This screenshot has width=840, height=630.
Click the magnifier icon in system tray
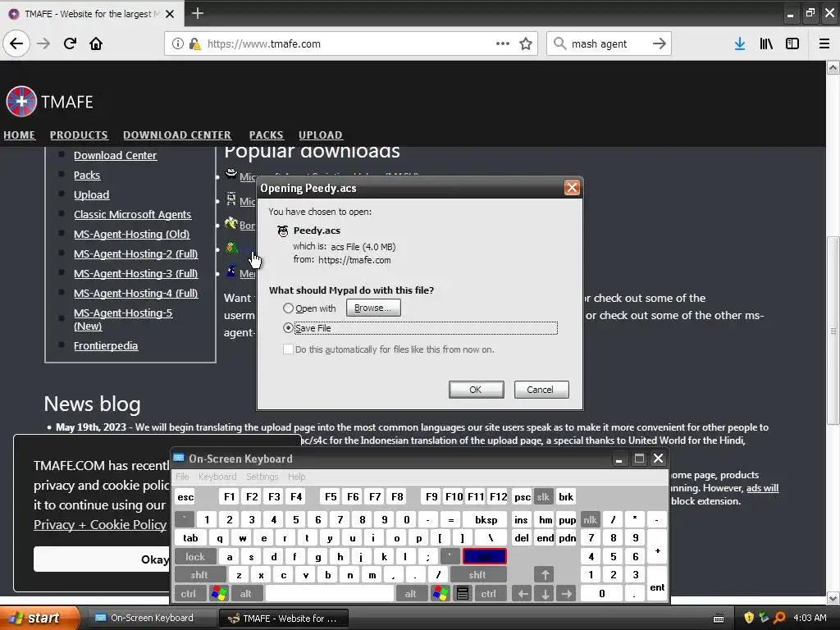[779, 618]
